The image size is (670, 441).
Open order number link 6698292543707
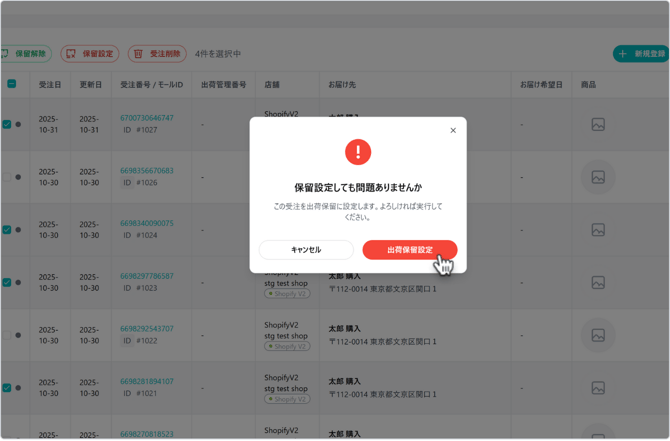[x=147, y=329]
